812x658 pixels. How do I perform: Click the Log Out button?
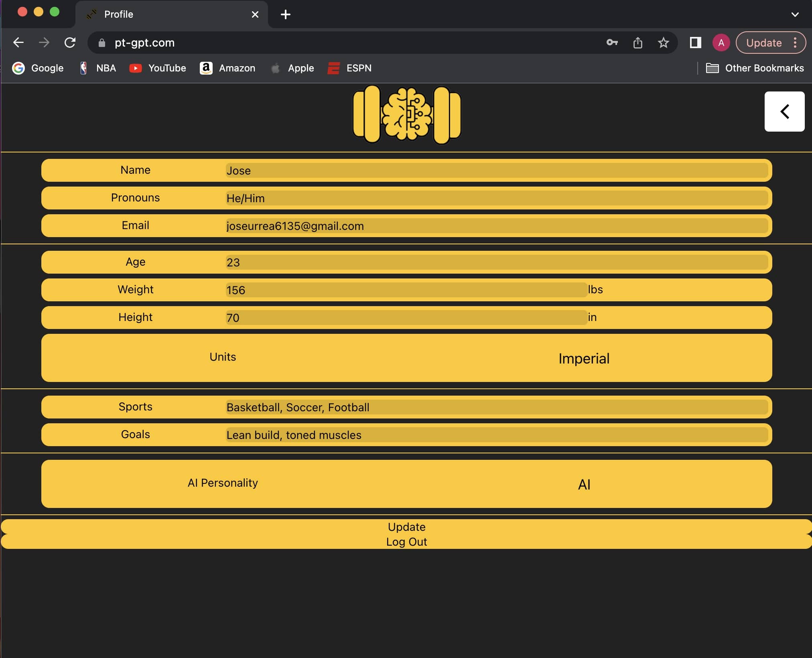[x=406, y=542]
